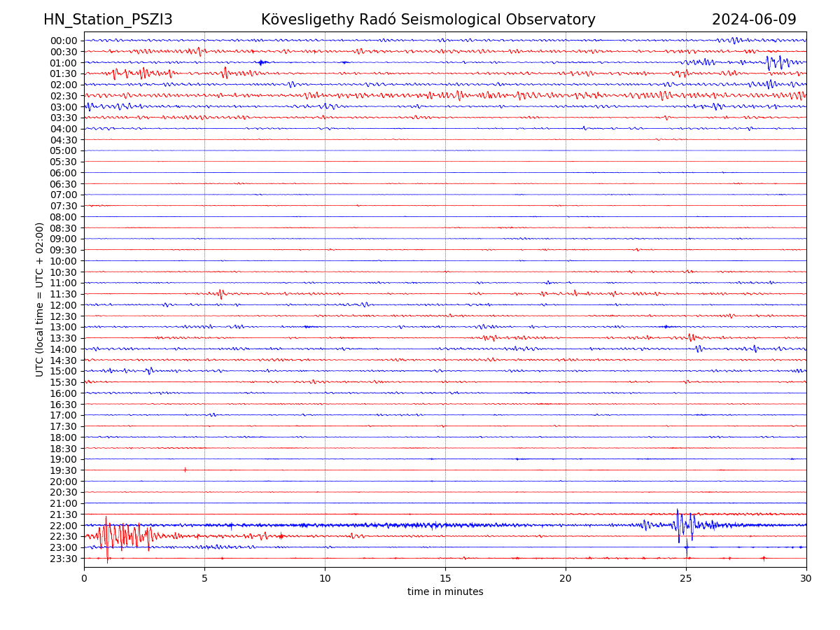Click the 23:30 row label

(x=63, y=559)
